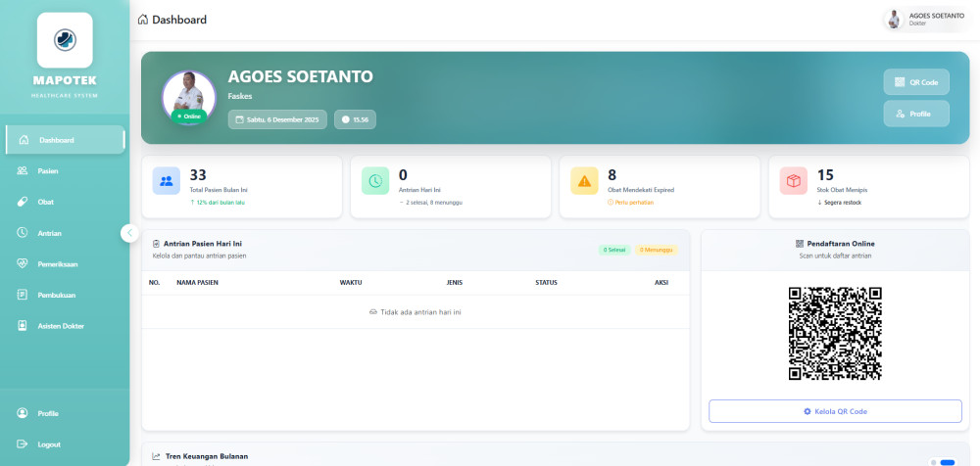This screenshot has height=466, width=980.
Task: Toggle the chart view pill switch at bottom right
Action: coord(947,461)
